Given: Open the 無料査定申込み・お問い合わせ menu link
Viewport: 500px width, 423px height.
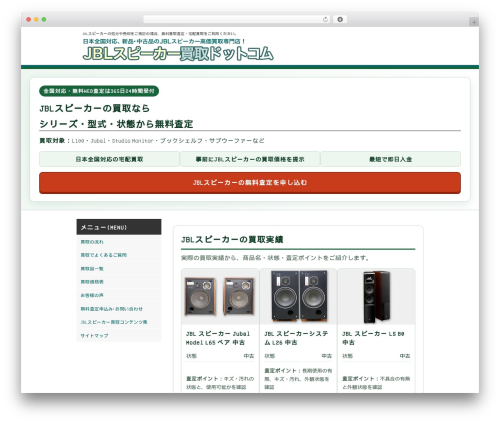Looking at the screenshot, I should coord(111,309).
